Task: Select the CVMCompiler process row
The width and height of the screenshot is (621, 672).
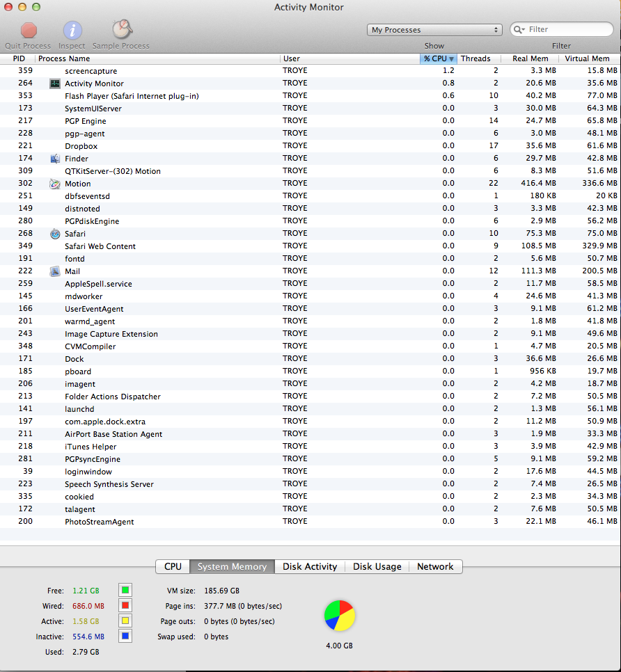Action: point(310,346)
